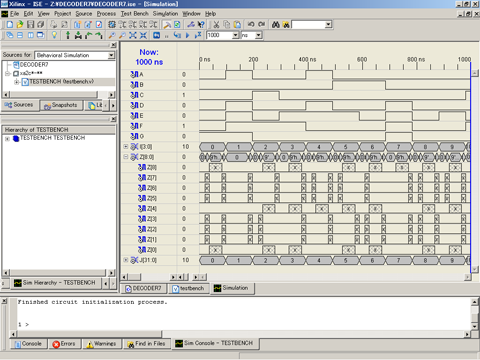Viewport: 480px width, 360px height.
Task: Click the simulation time 1000 input field
Action: [219, 35]
